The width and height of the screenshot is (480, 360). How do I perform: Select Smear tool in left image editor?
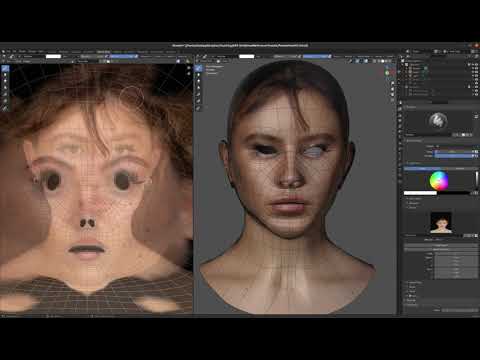click(x=5, y=81)
